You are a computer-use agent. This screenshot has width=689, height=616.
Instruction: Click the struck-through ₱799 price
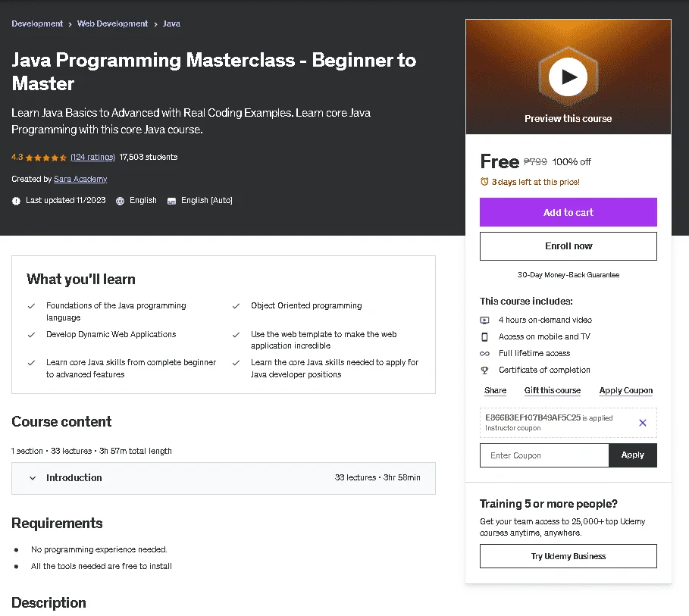[x=535, y=162]
